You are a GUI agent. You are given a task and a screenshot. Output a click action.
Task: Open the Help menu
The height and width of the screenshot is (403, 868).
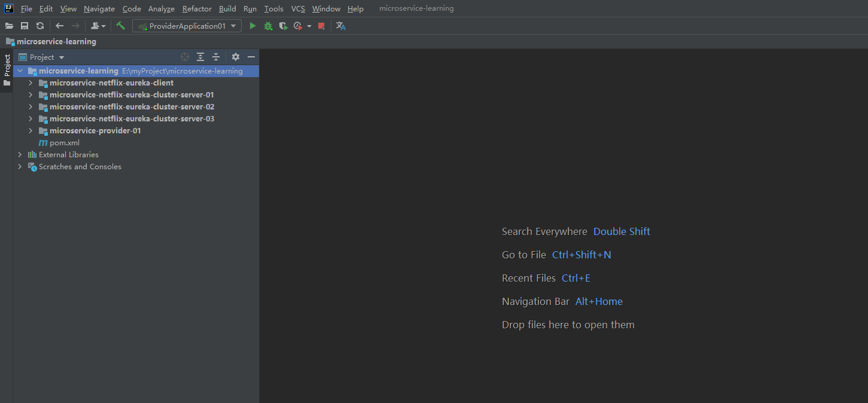pos(355,8)
